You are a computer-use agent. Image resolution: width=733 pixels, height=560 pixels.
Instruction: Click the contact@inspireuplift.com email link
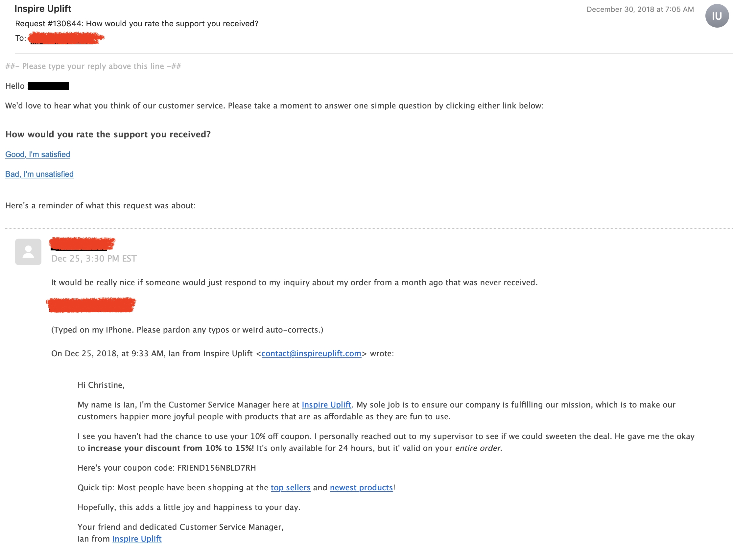[311, 353]
